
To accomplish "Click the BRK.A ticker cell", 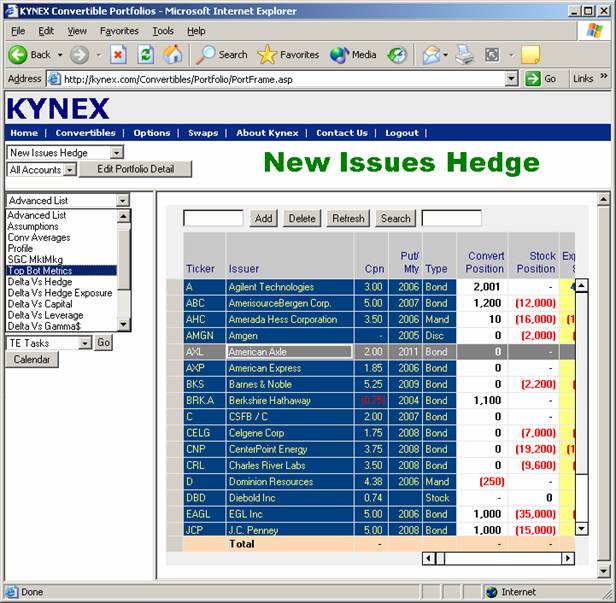I will [x=204, y=401].
